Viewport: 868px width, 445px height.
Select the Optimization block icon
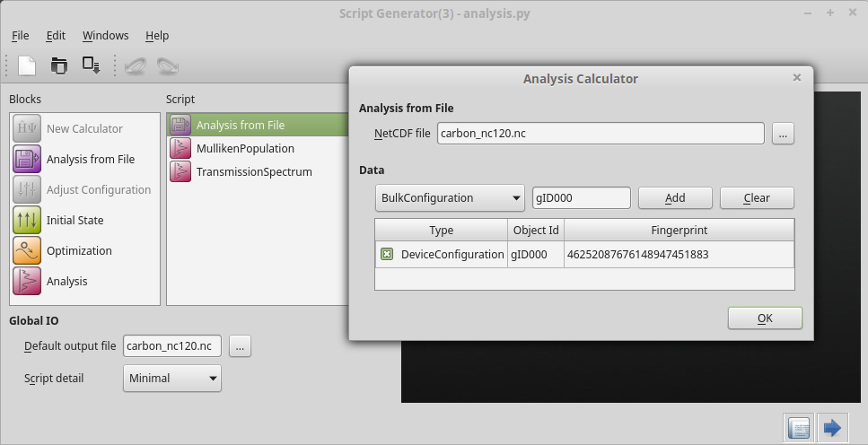(x=27, y=251)
